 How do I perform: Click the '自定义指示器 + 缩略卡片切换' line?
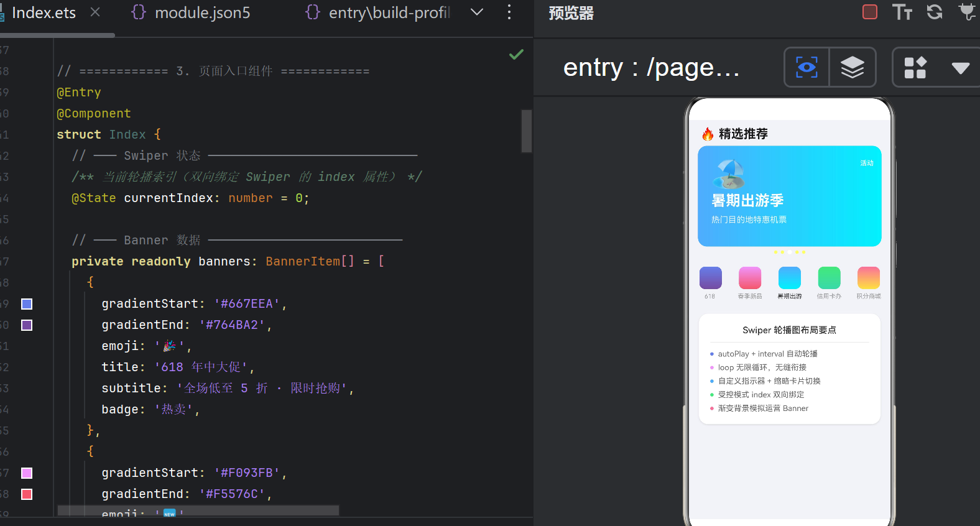[769, 381]
